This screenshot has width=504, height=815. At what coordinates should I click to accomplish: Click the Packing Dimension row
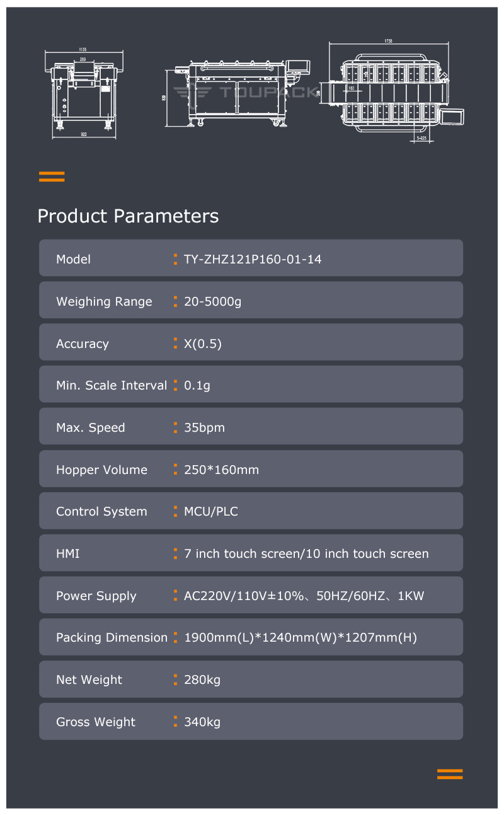[x=251, y=637]
